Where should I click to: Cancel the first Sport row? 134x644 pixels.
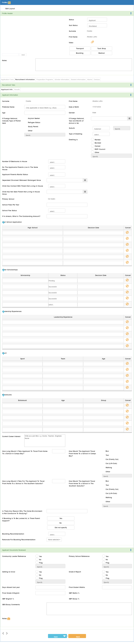(x=127, y=364)
